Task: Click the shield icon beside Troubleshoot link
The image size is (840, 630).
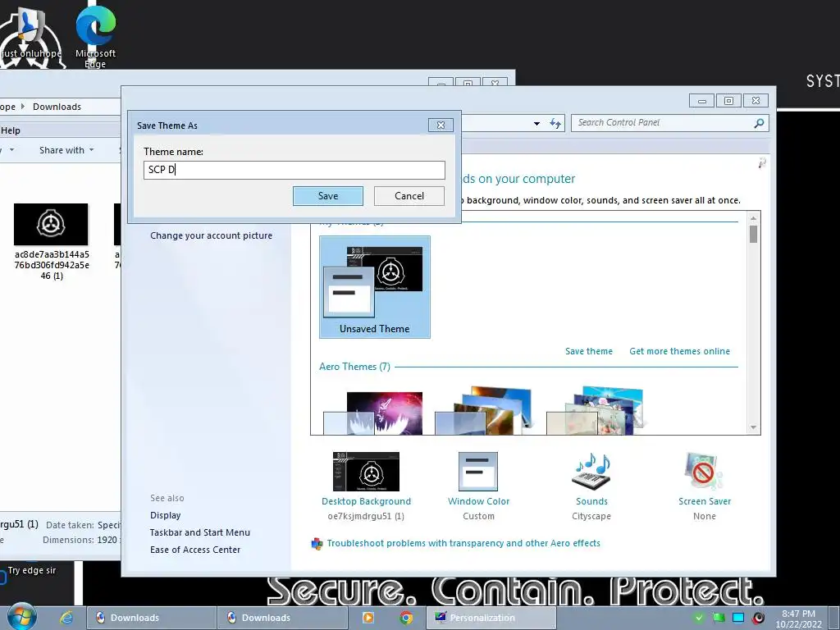Action: (x=317, y=544)
